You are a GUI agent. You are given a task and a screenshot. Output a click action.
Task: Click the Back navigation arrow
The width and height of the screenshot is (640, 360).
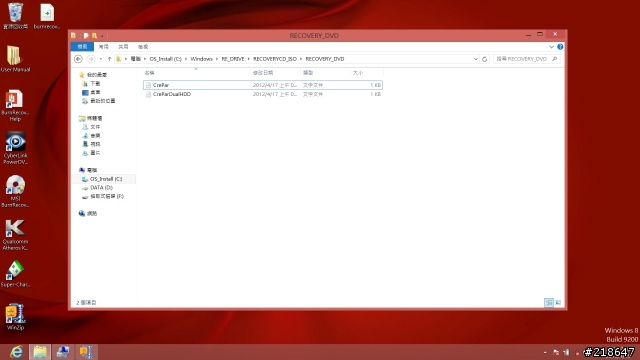click(x=78, y=59)
